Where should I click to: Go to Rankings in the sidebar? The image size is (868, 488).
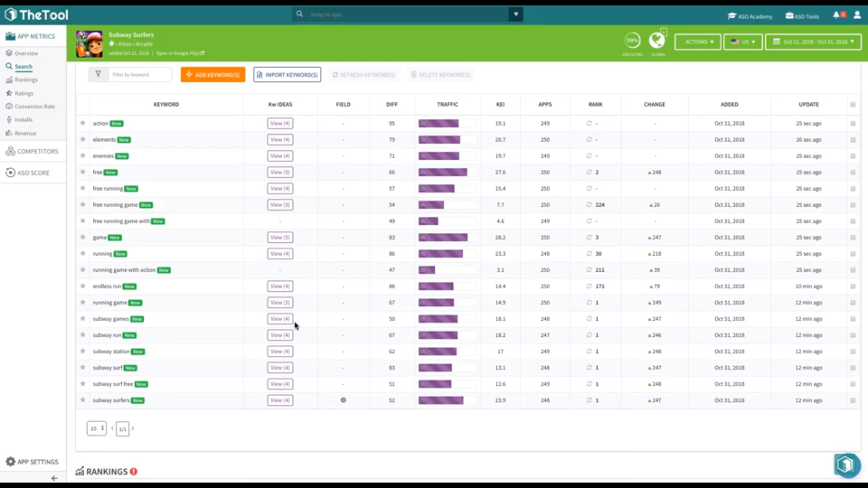click(26, 80)
